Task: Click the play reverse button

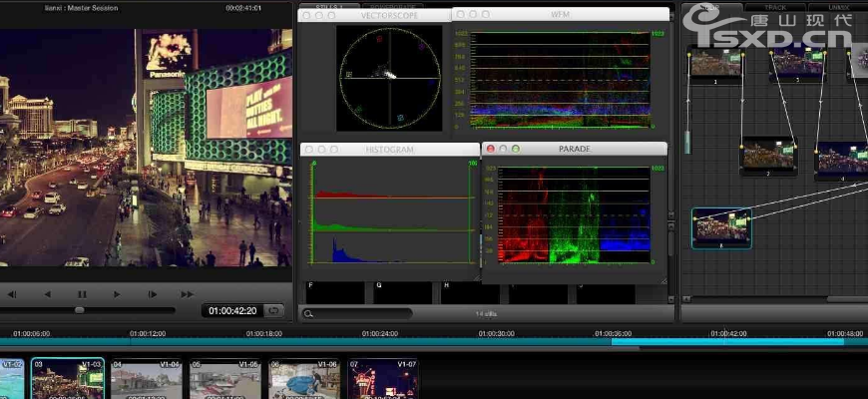Action: [x=47, y=294]
